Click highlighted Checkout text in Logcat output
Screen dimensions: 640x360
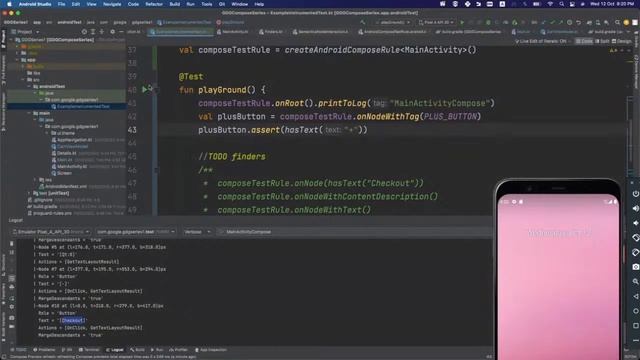73,320
